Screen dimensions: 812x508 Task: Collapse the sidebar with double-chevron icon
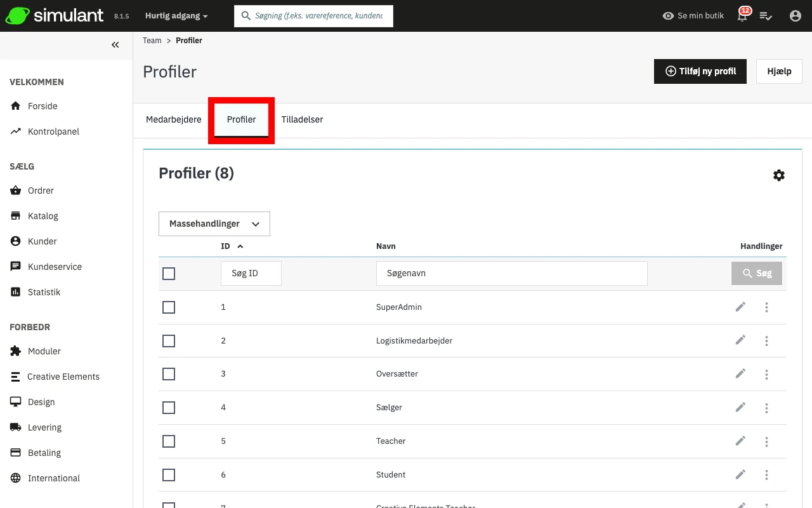[x=115, y=45]
